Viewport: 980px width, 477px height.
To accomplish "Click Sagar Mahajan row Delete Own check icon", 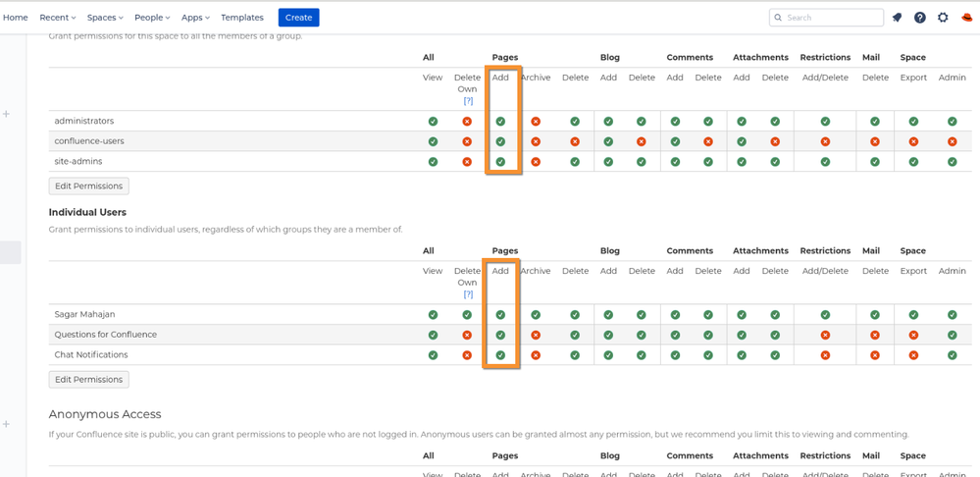I will coord(467,315).
